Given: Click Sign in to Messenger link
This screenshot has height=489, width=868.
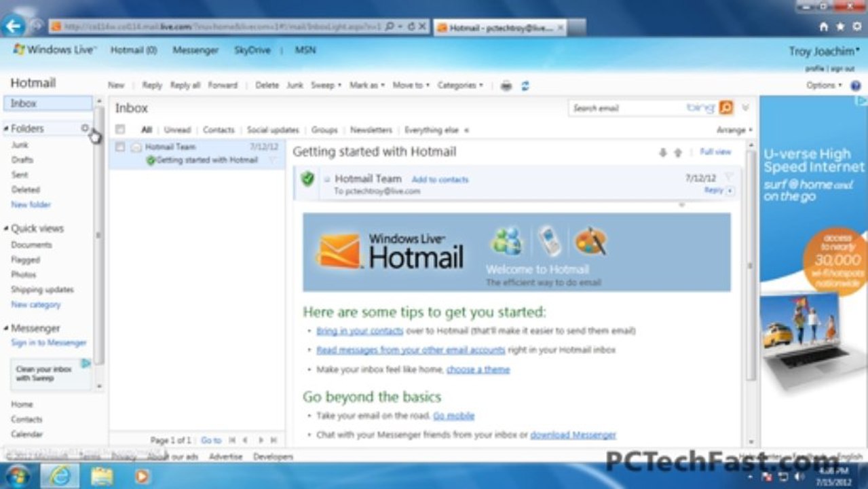Looking at the screenshot, I should pos(48,343).
